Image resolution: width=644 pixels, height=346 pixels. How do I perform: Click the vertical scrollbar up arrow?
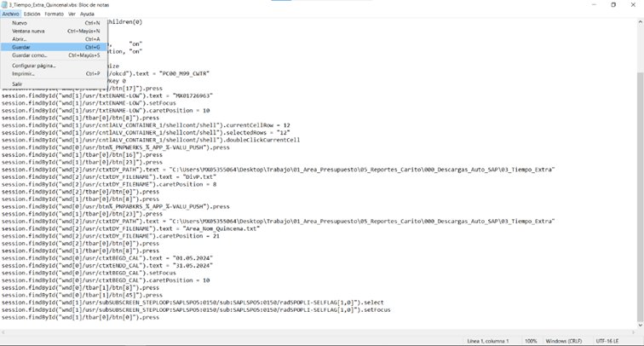point(640,22)
